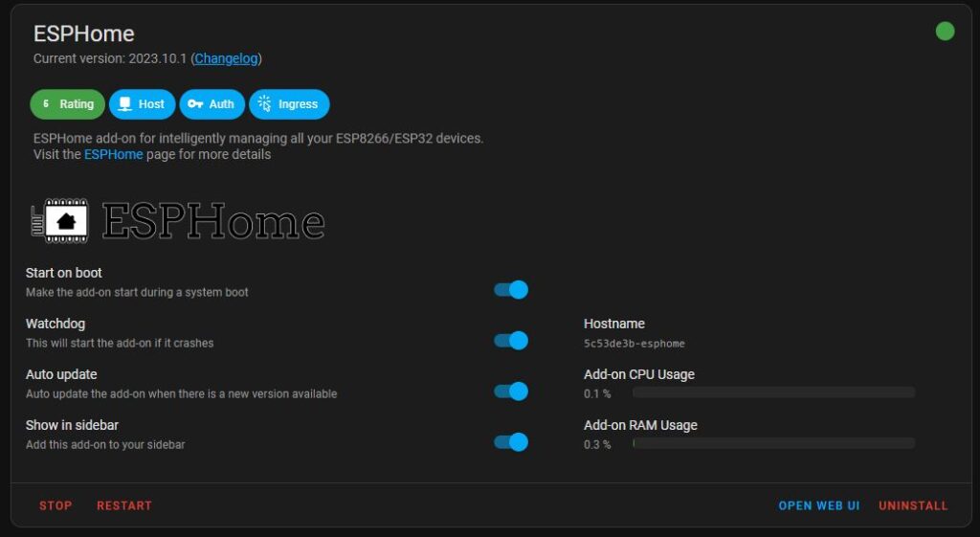Click the CPU usage value 0.1 %

coord(597,393)
